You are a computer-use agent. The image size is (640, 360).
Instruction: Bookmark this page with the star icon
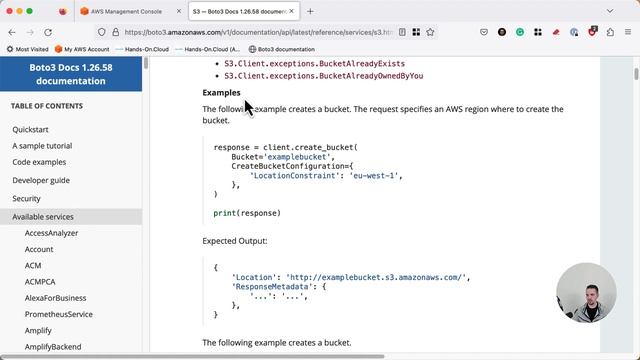click(x=430, y=32)
